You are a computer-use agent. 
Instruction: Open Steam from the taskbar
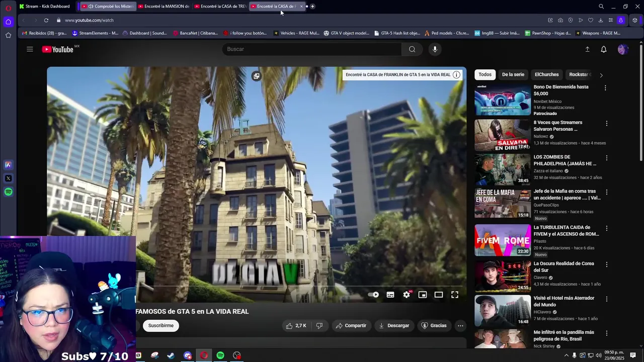pyautogui.click(x=171, y=355)
